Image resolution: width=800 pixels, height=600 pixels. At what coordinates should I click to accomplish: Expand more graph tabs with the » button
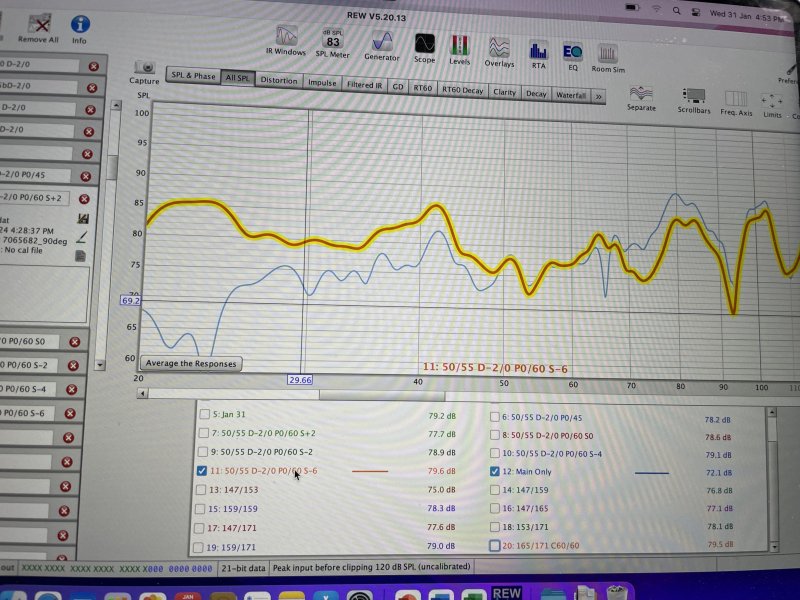(598, 96)
